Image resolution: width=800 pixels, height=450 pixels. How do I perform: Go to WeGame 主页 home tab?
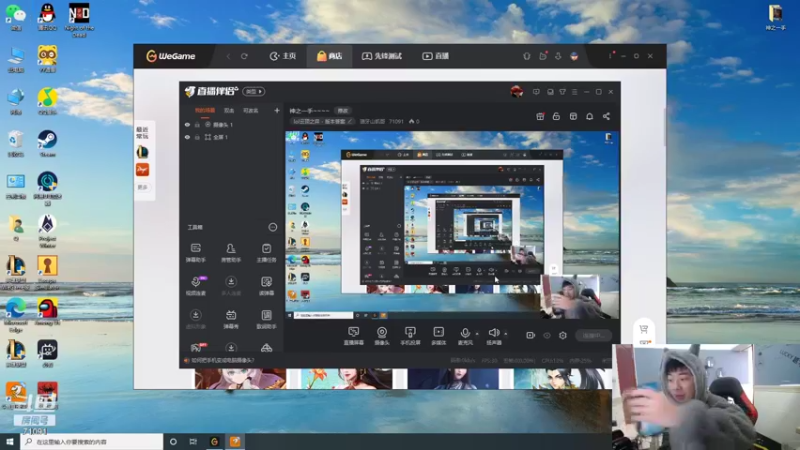click(283, 56)
